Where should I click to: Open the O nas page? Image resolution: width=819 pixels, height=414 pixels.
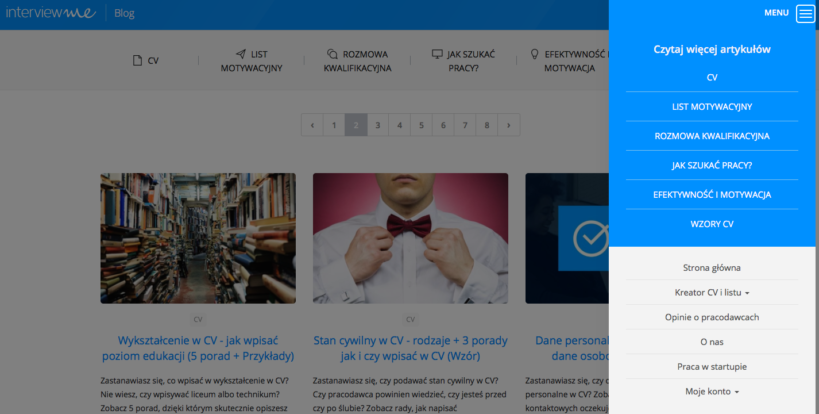pos(712,342)
